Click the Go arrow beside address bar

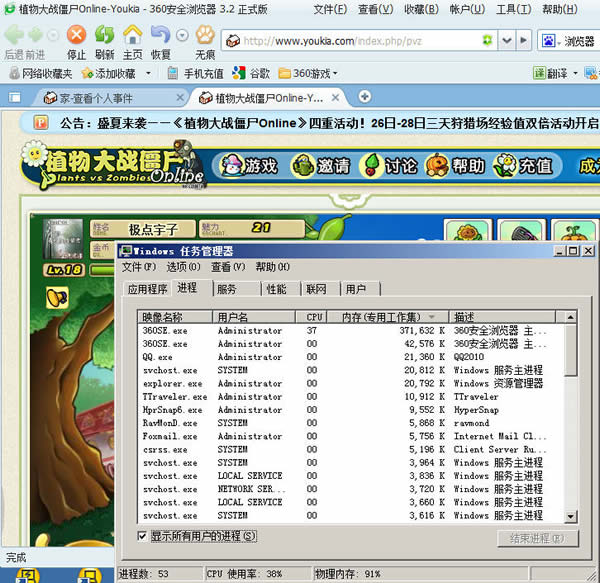click(523, 40)
